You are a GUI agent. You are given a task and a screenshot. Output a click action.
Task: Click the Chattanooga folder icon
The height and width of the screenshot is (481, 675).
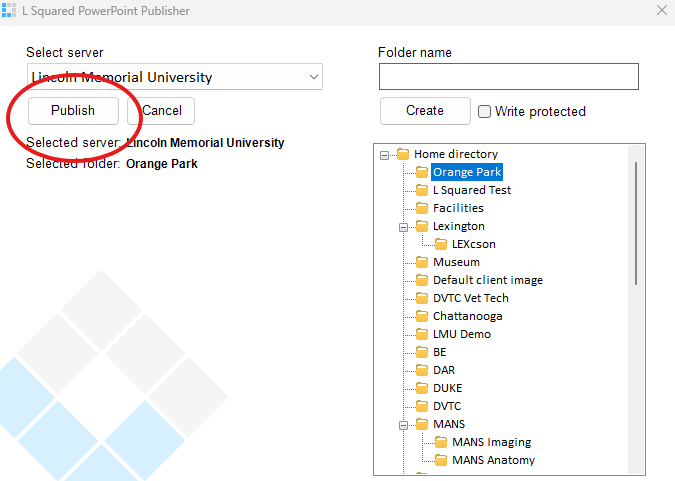click(x=422, y=316)
